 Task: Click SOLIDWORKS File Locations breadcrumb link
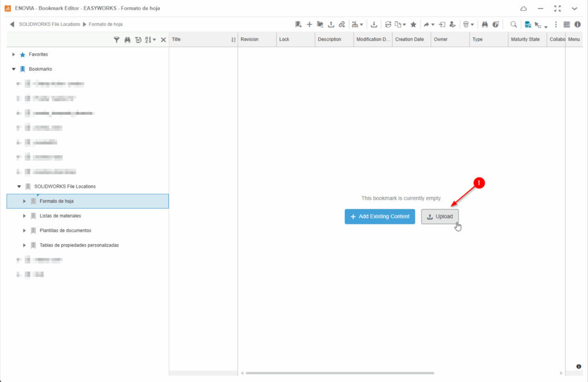pos(49,24)
